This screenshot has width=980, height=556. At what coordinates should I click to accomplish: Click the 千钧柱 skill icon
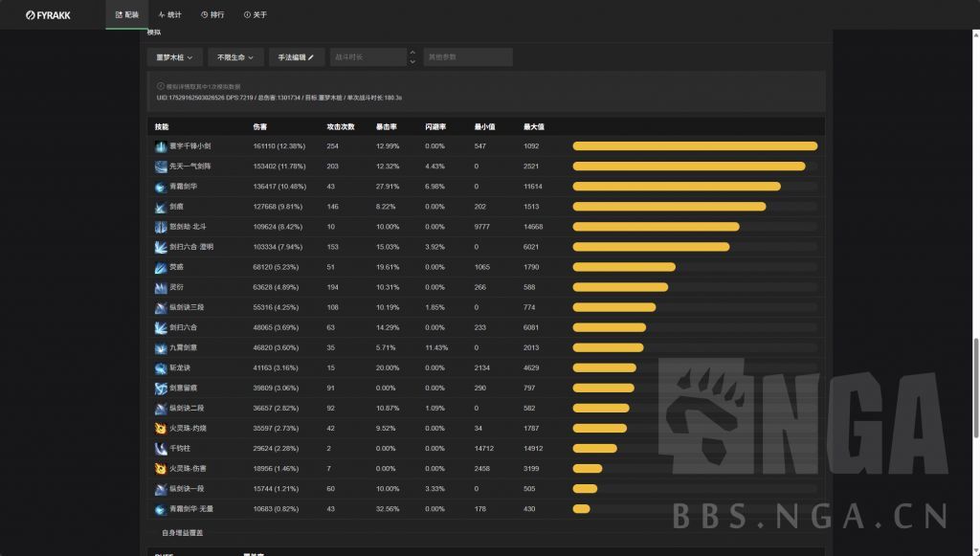[x=161, y=448]
